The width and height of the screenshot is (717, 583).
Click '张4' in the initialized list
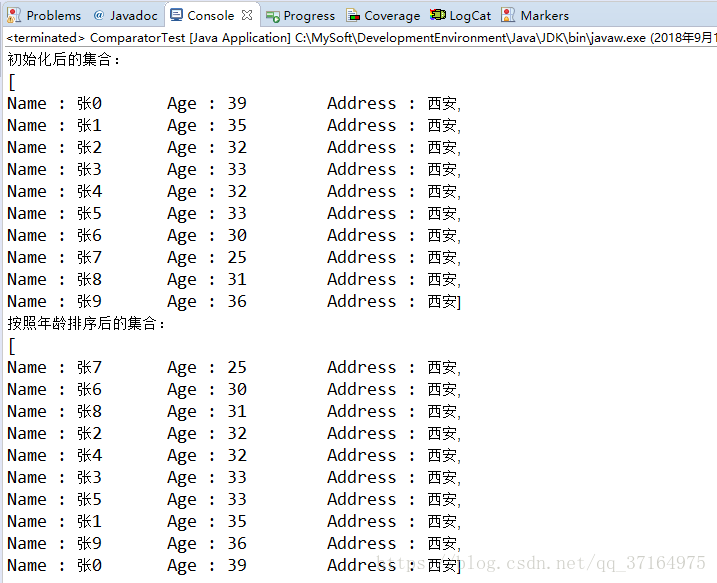click(89, 191)
